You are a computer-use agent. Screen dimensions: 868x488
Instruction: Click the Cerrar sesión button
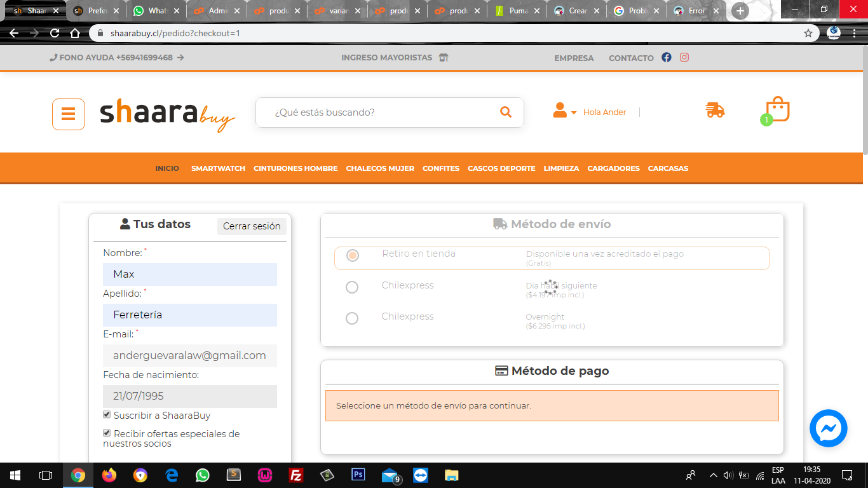point(252,226)
